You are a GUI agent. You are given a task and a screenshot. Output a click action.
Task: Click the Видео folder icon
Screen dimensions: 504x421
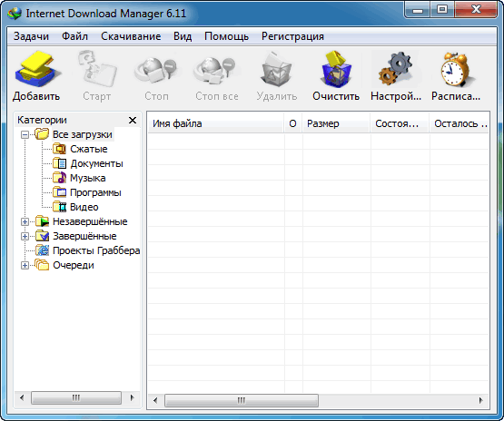click(59, 207)
